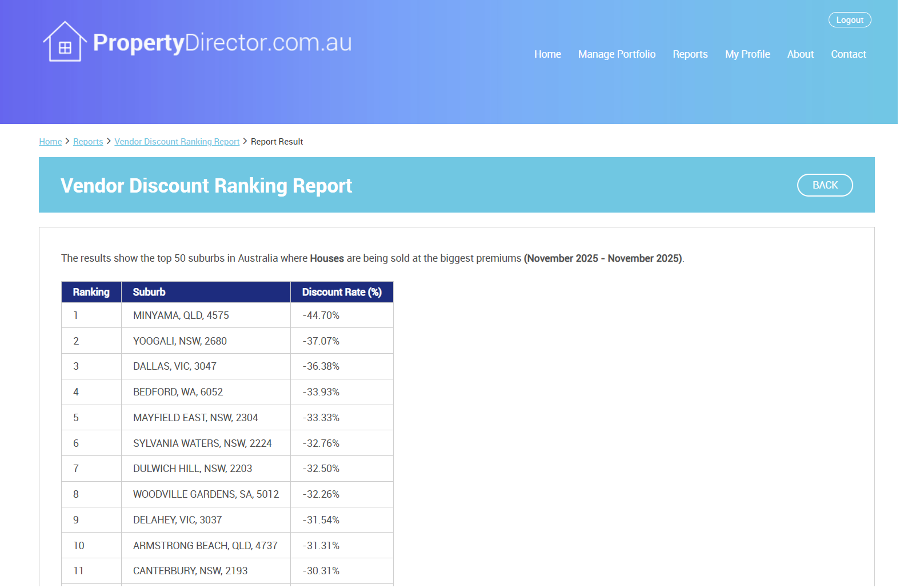This screenshot has height=588, width=916.
Task: Click the -36.38% discount for Dallas
Action: tap(321, 366)
